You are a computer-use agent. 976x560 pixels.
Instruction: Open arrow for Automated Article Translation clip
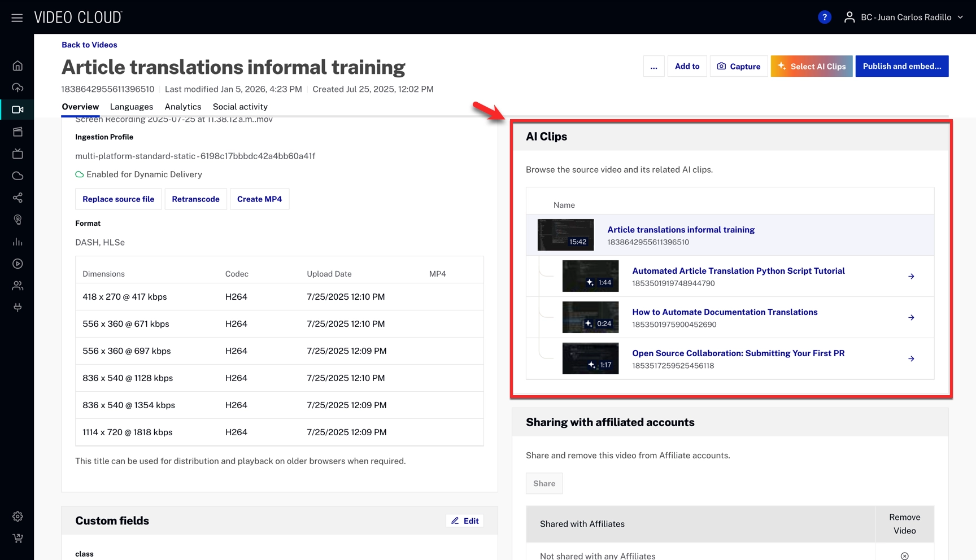coord(911,277)
